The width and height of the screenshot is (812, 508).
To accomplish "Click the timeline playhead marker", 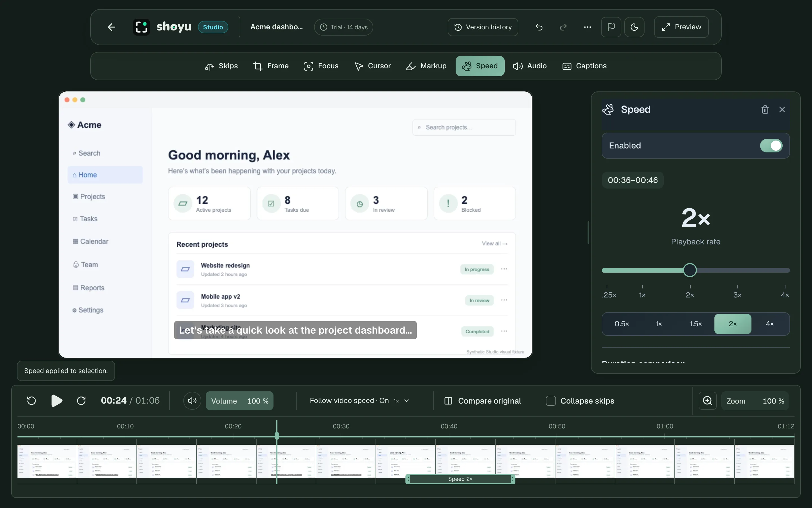I will 277,436.
